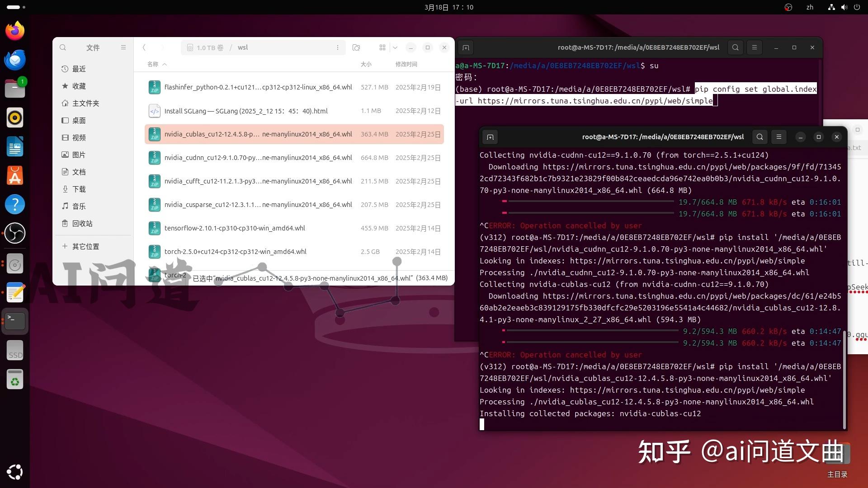Open the view options dropdown chevron
Screen dimensions: 868x488
coord(396,47)
